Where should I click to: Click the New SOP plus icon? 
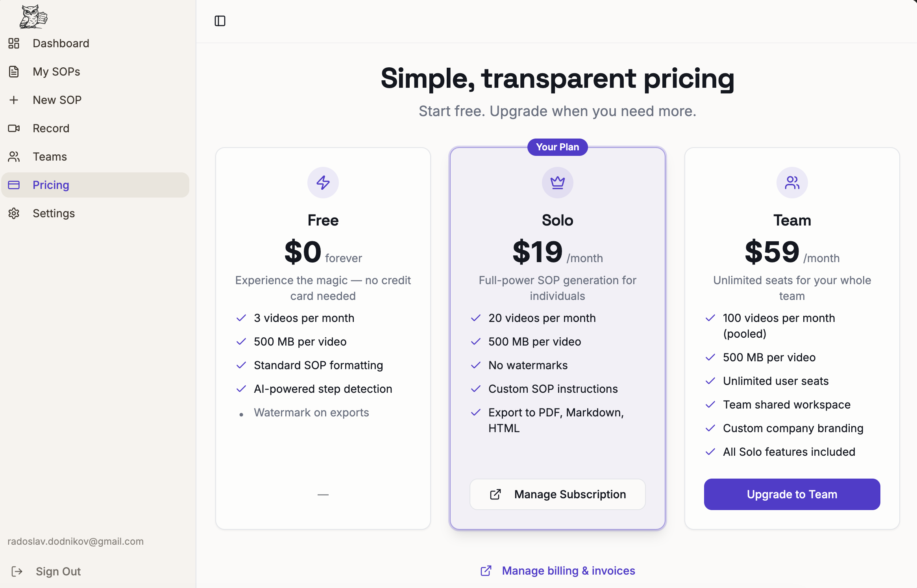pos(14,100)
